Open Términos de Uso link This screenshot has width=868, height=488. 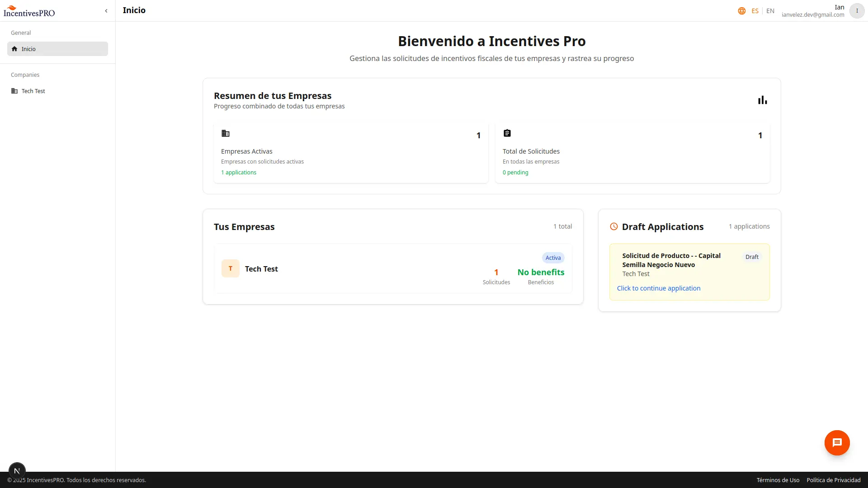778,480
